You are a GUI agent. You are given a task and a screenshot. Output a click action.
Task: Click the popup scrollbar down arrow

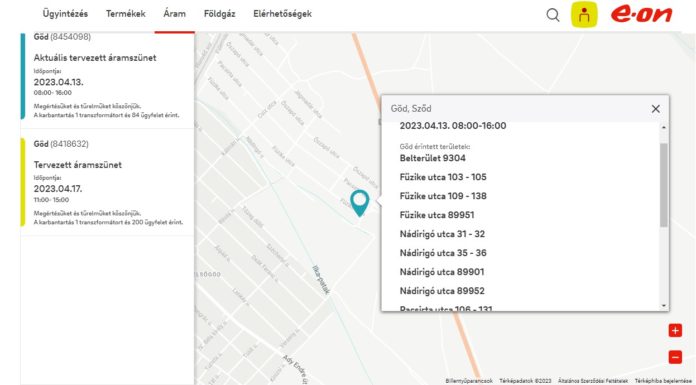pos(664,306)
